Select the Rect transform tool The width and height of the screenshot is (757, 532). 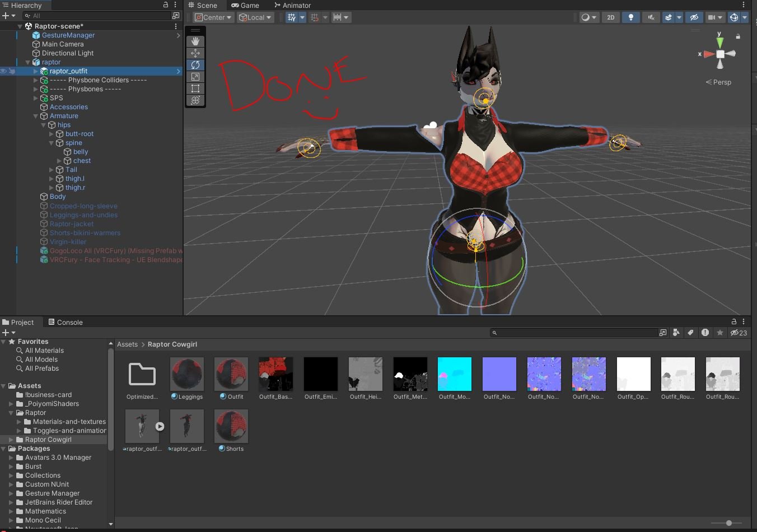click(195, 88)
